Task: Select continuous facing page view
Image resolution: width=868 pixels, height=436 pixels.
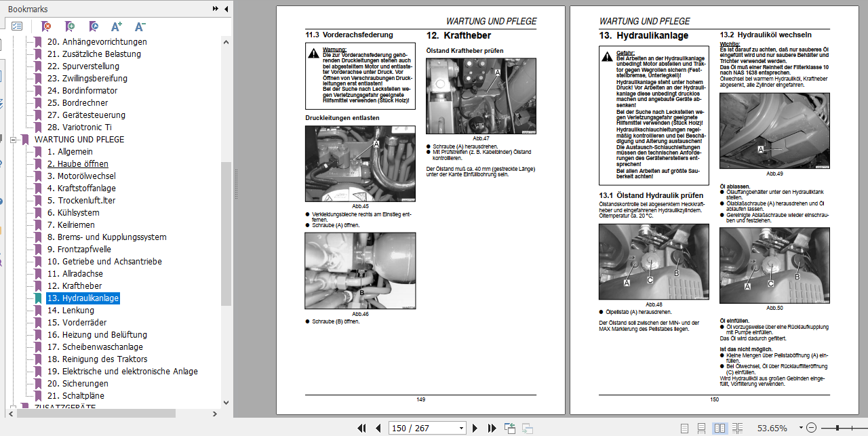Action: (737, 428)
